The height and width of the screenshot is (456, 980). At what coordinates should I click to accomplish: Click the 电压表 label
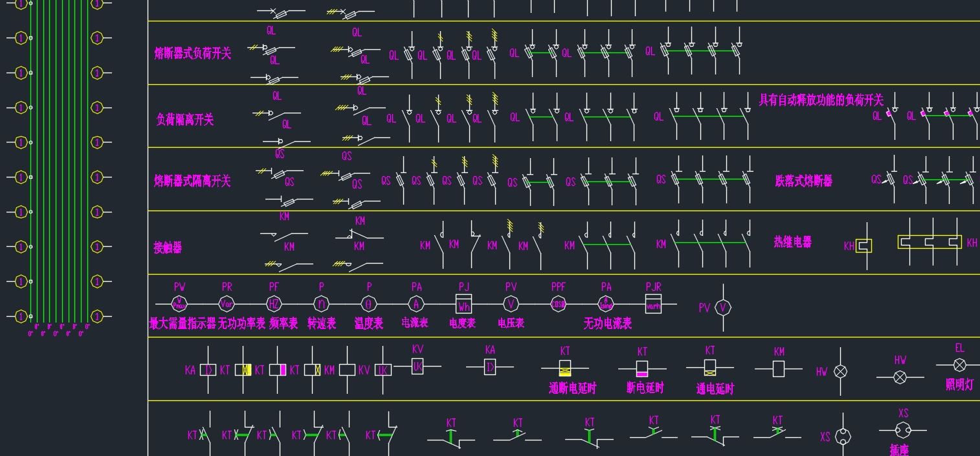pos(511,323)
